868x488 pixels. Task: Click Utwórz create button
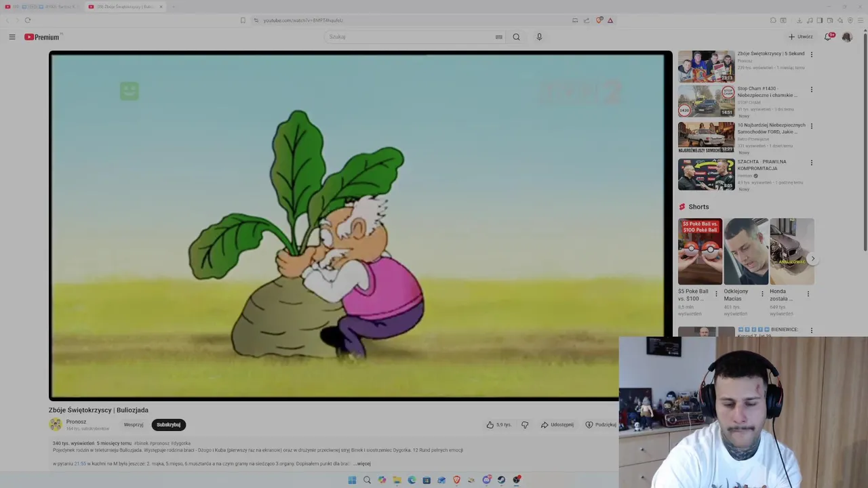pos(800,37)
